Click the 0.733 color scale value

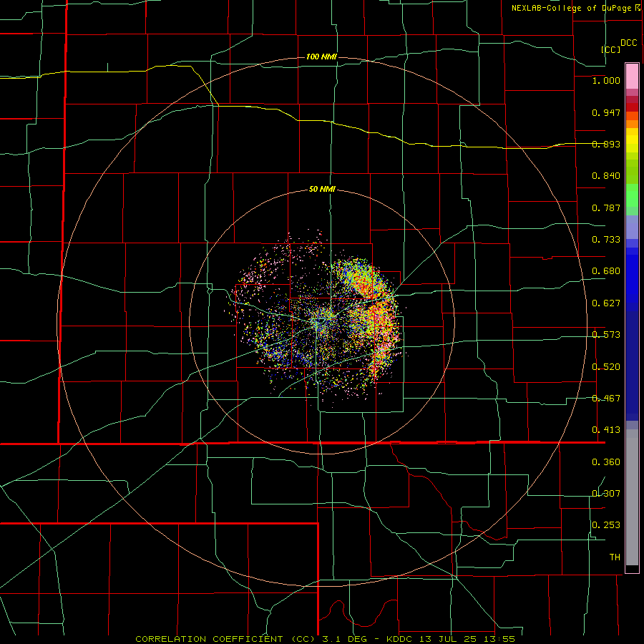(x=606, y=240)
